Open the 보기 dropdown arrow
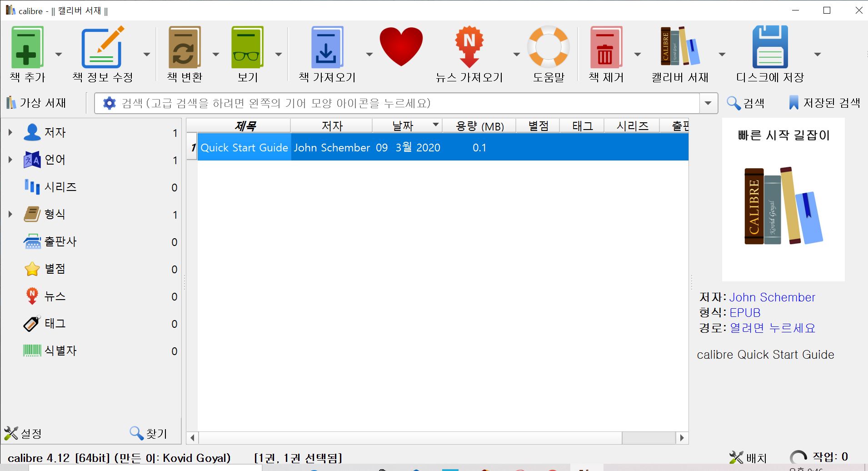The image size is (868, 471). tap(279, 54)
